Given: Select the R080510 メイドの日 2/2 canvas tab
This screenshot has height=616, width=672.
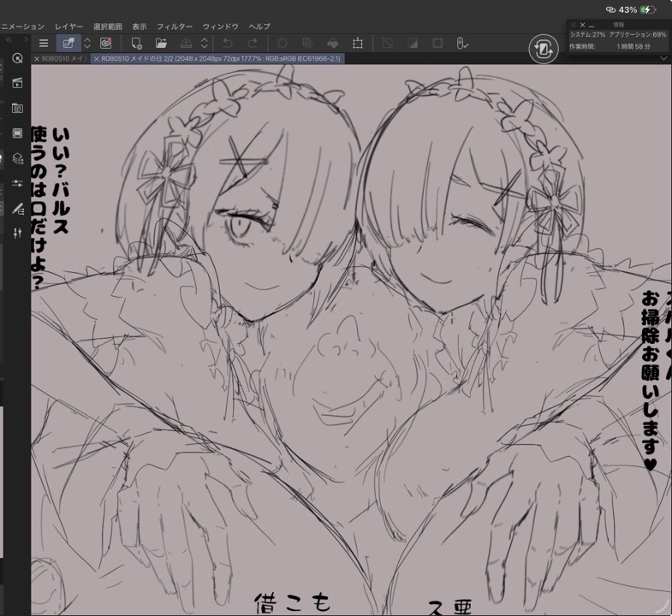Looking at the screenshot, I should pos(221,59).
